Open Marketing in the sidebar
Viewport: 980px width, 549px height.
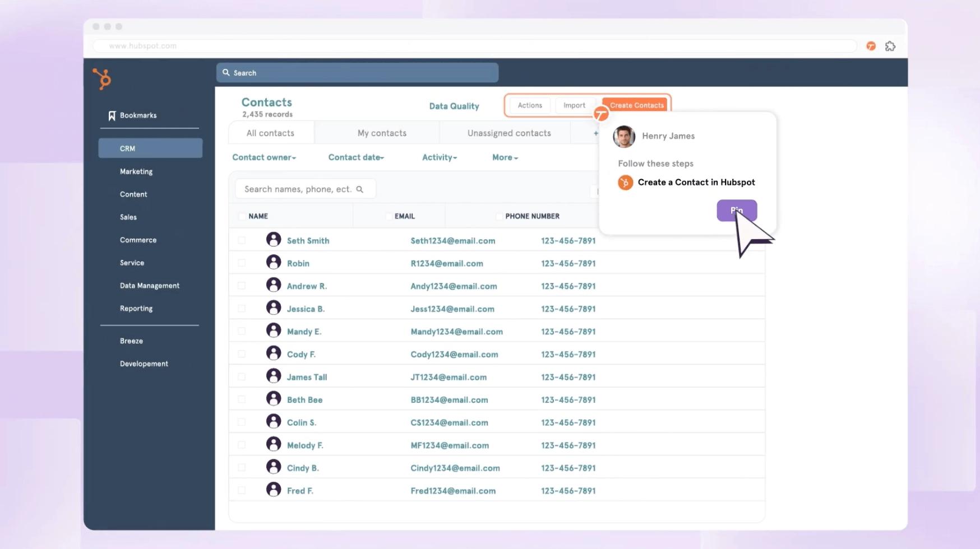pos(136,171)
